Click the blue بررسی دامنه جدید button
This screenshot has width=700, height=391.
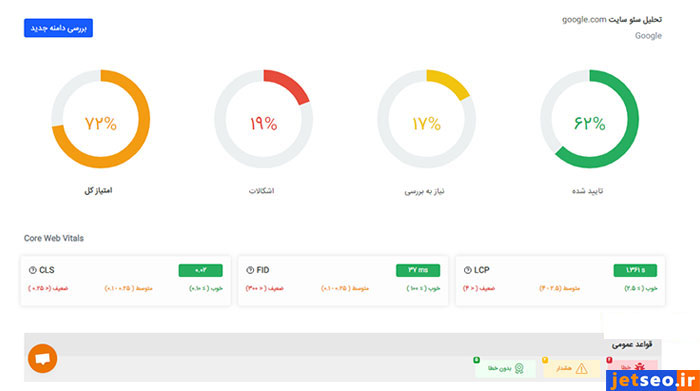click(x=58, y=28)
